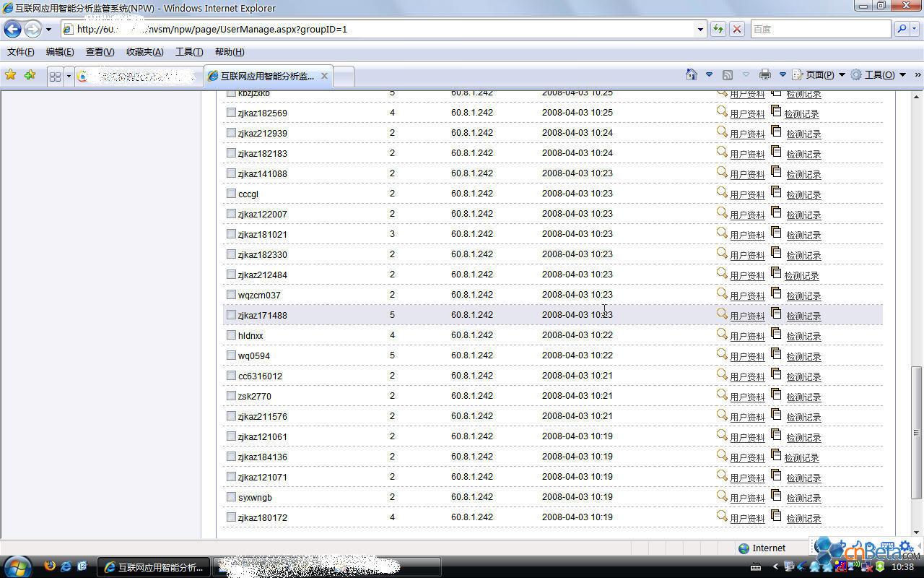Open the 收藏夹(A) menu
The width and height of the screenshot is (924, 578).
pos(144,52)
